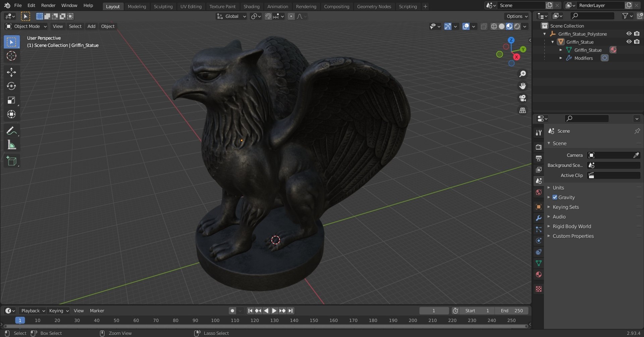Switch to wireframe shading
Screen dimensions: 644x337
pos(494,26)
